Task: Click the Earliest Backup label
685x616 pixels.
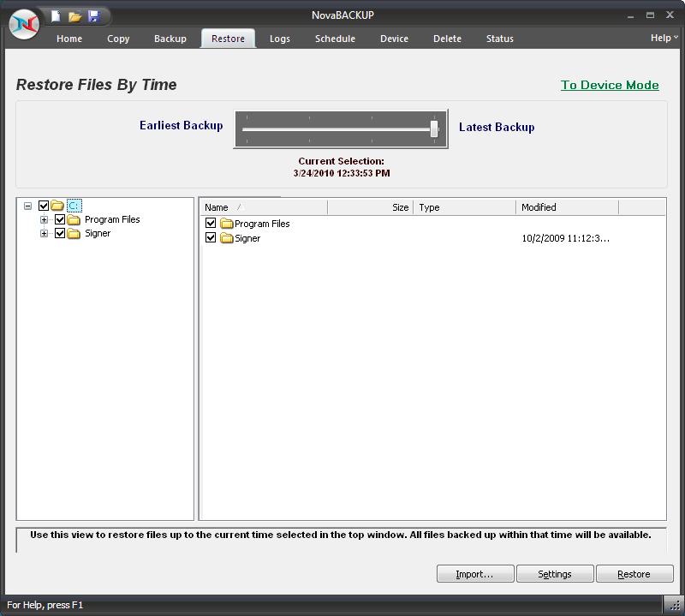Action: [x=182, y=125]
